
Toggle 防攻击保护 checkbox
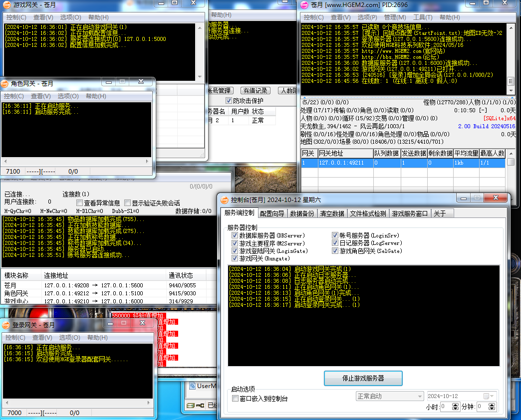point(229,101)
